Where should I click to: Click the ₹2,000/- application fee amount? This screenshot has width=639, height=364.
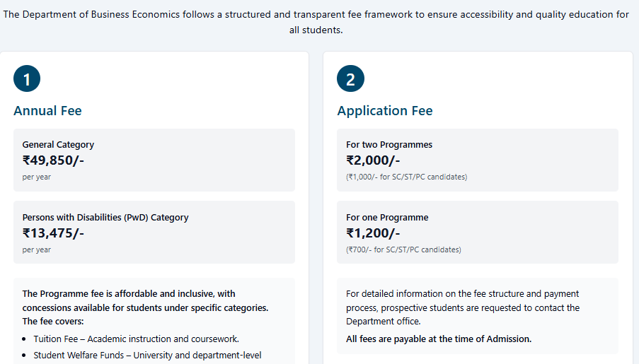coord(373,160)
